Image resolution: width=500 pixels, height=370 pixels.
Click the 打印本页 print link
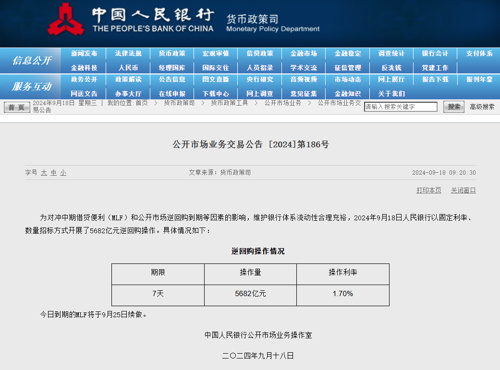point(429,190)
